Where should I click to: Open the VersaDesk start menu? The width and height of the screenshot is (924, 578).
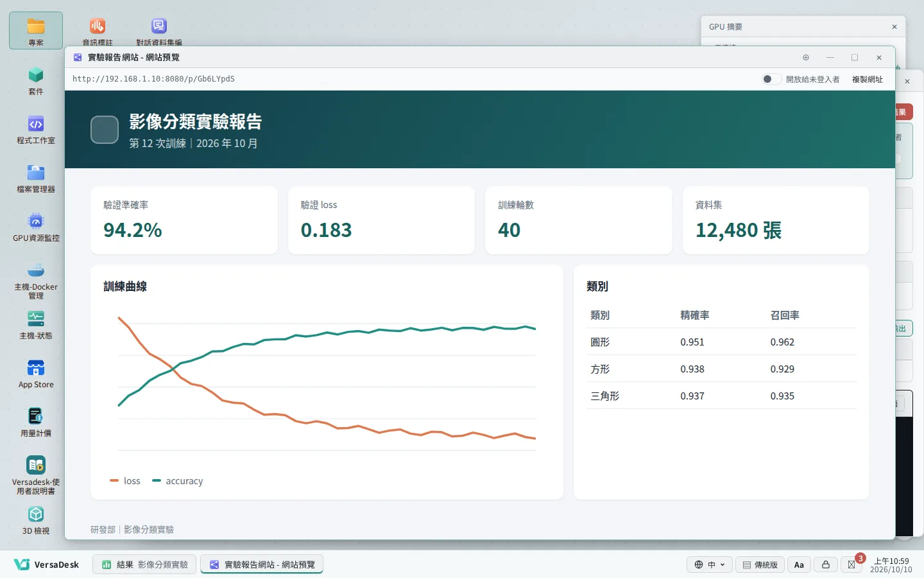pos(46,565)
